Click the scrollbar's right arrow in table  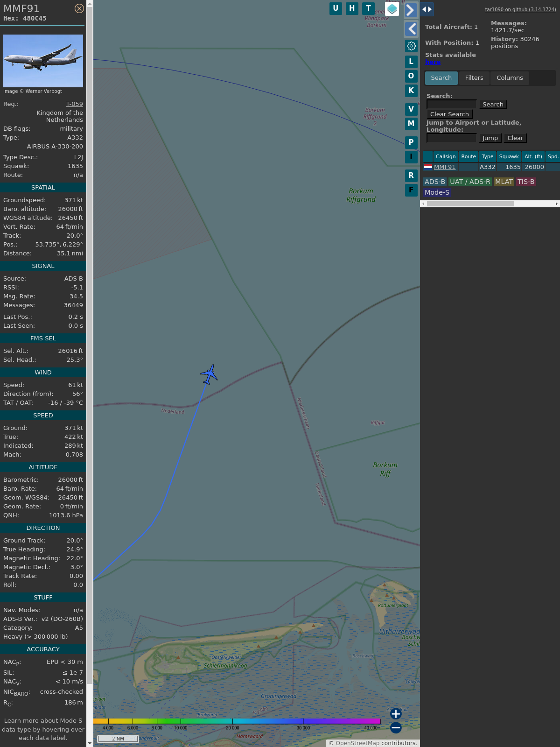pyautogui.click(x=556, y=204)
